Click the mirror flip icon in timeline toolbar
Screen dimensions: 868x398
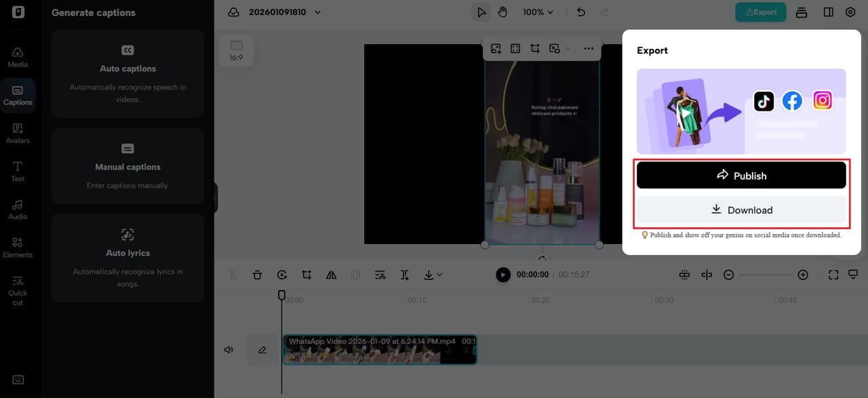[331, 275]
